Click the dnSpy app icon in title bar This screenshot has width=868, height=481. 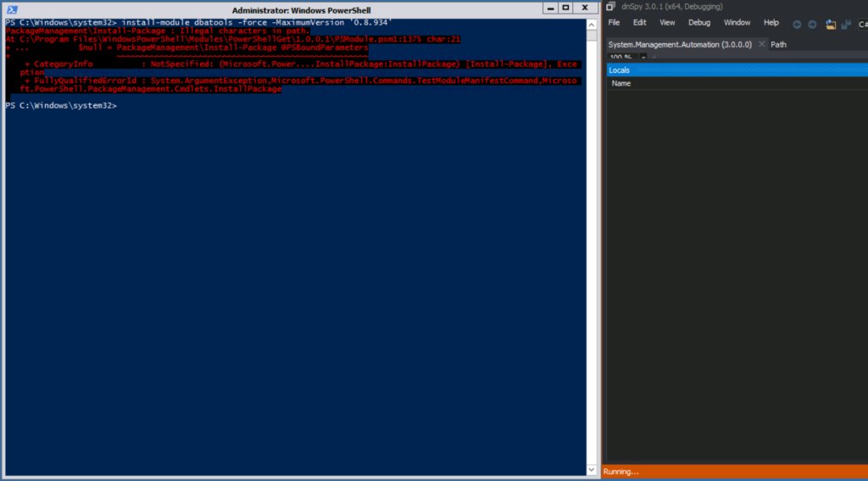point(610,6)
